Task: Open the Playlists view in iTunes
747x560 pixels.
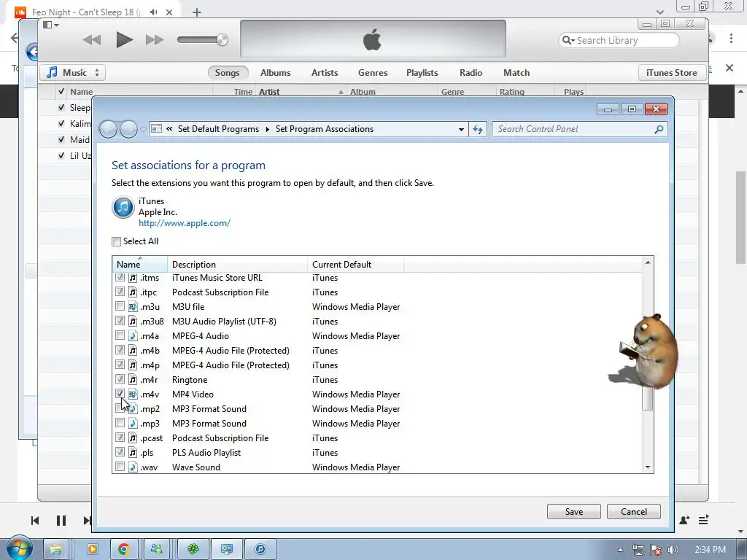Action: tap(422, 73)
